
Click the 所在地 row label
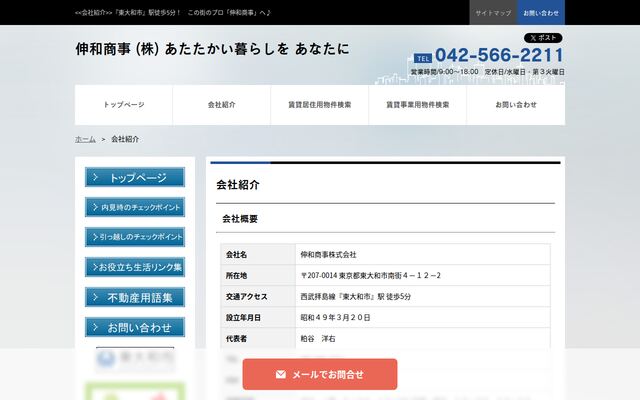tap(236, 276)
